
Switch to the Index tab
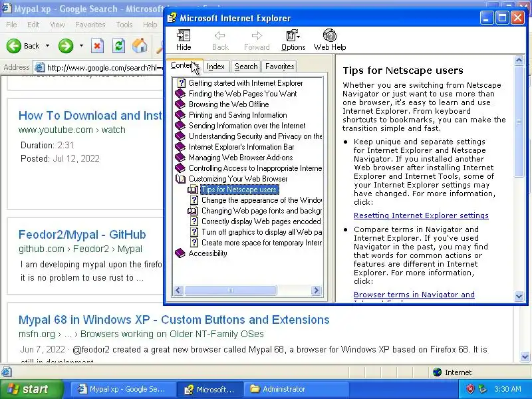(x=215, y=66)
